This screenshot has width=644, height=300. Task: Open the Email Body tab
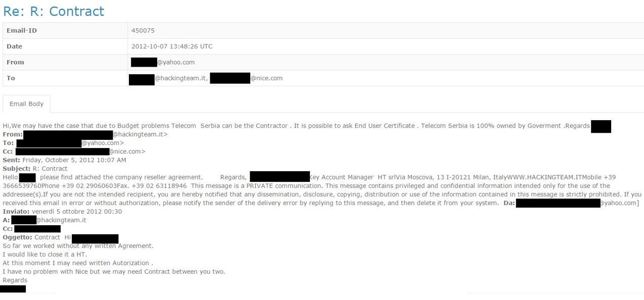click(x=26, y=104)
